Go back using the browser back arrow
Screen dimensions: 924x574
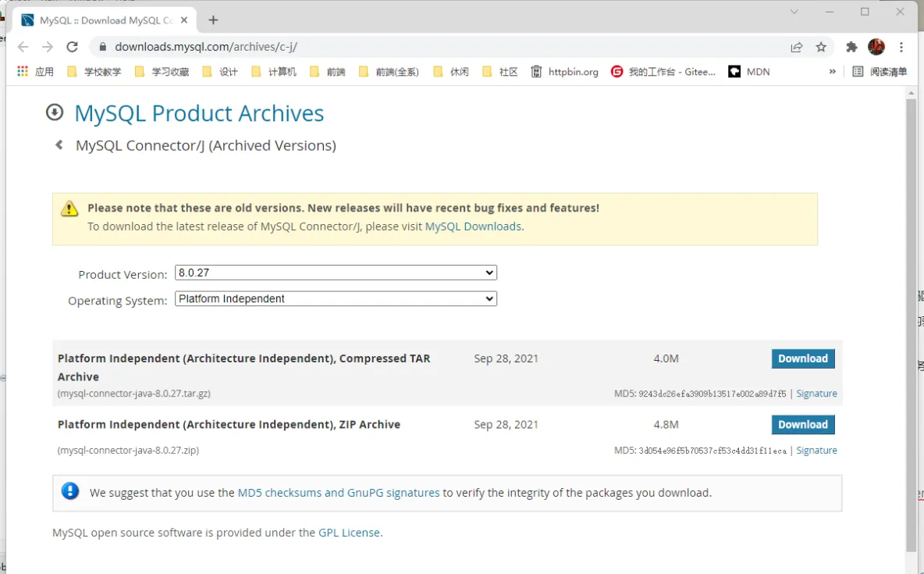tap(23, 47)
